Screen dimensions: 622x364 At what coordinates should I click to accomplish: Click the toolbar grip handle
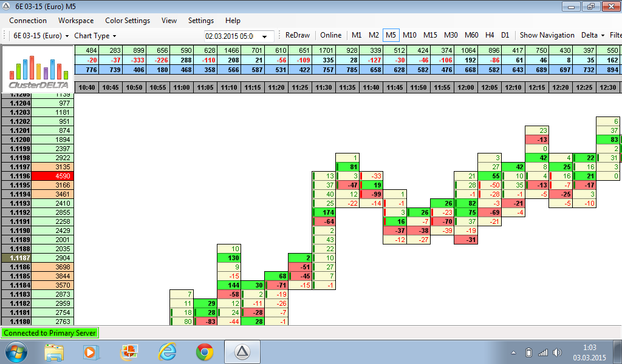4,35
